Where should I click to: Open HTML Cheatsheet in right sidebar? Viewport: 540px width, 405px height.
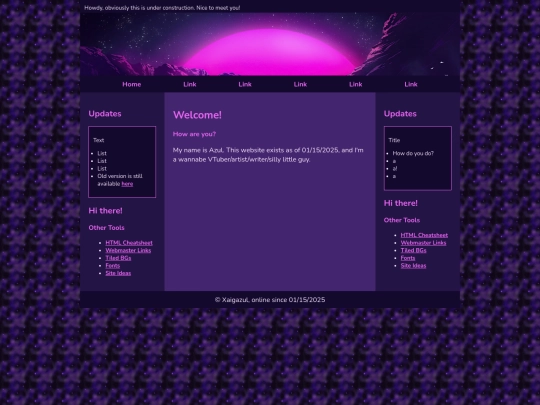[x=424, y=235]
